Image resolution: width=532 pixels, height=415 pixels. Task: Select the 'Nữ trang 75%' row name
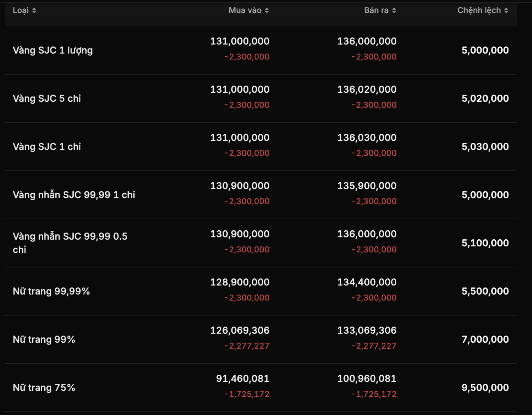click(44, 388)
